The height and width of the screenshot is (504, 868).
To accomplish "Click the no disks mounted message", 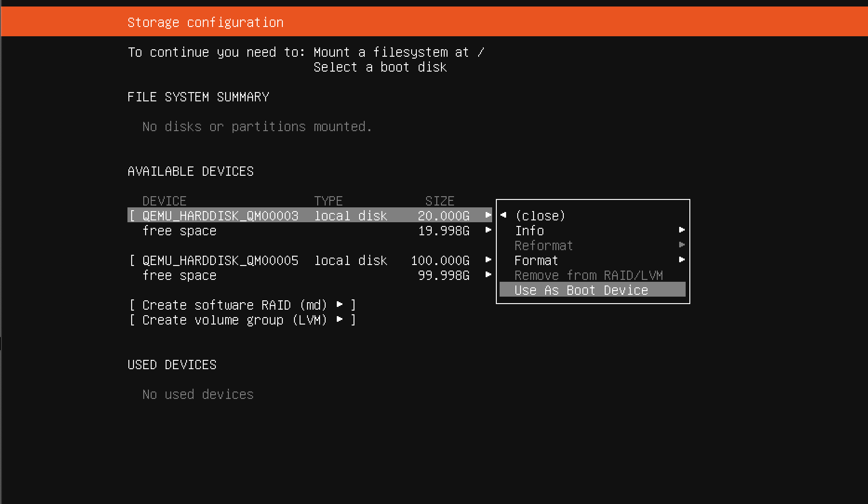I will point(256,126).
